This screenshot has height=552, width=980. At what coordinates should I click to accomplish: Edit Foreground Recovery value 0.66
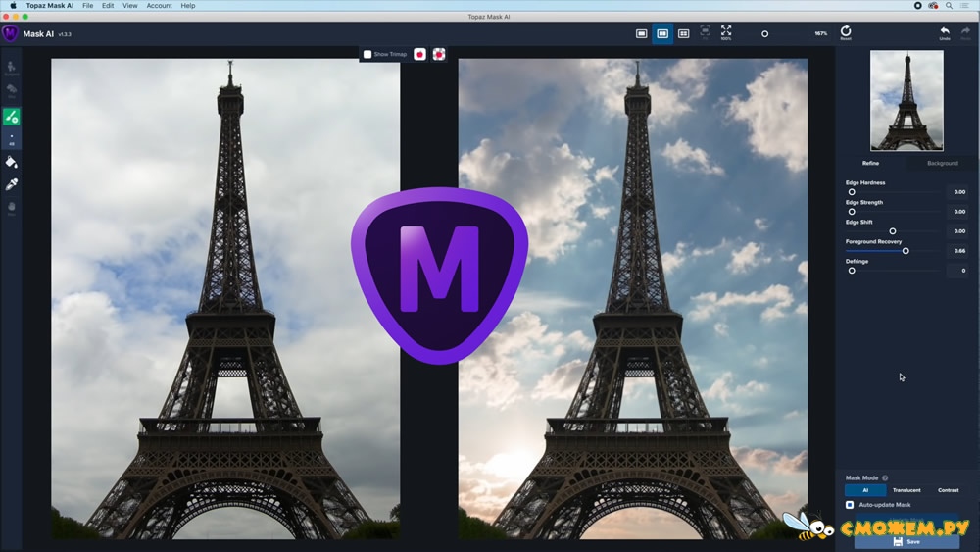(x=959, y=251)
